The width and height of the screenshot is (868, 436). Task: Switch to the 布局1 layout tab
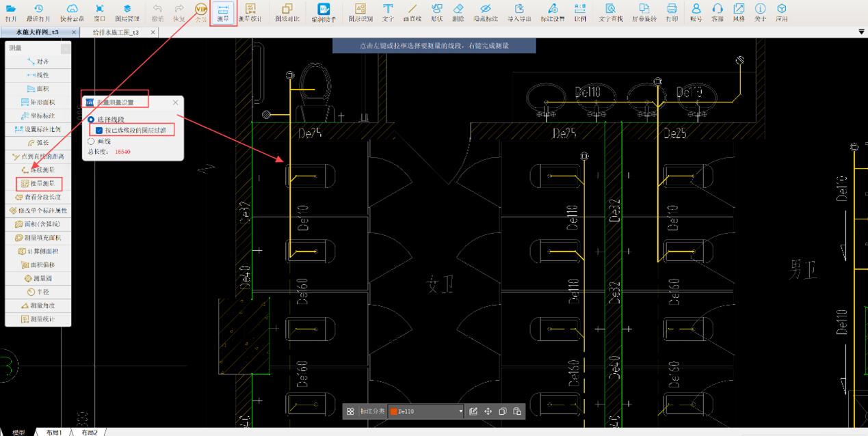click(54, 433)
